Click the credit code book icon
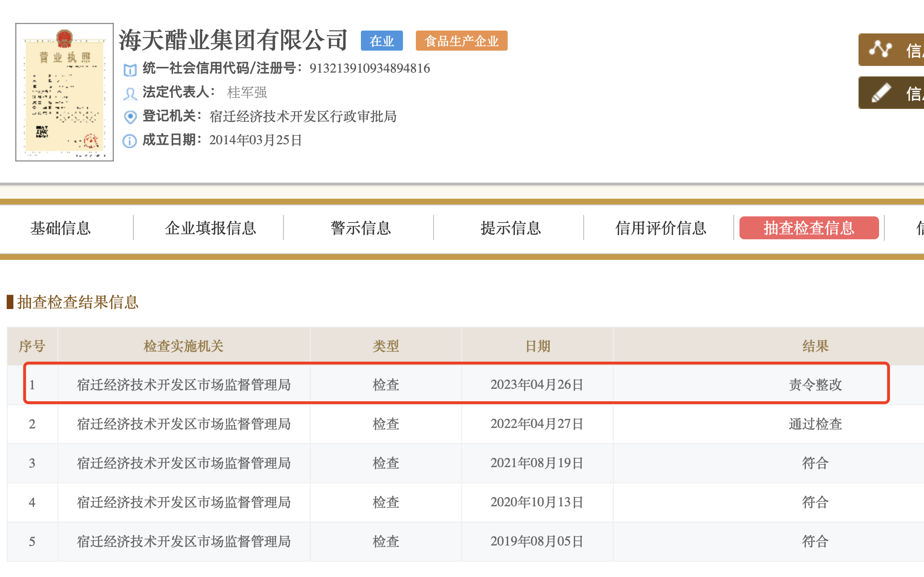 point(130,70)
